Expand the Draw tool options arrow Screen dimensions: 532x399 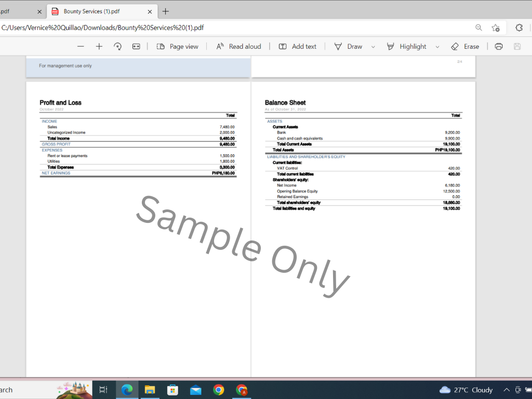tap(373, 47)
